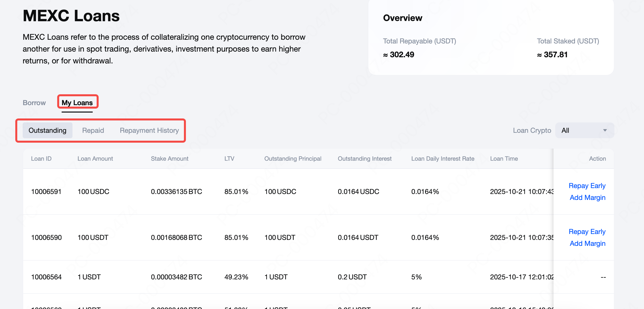Add Margin to loan 10006590
The image size is (644, 309).
(587, 243)
